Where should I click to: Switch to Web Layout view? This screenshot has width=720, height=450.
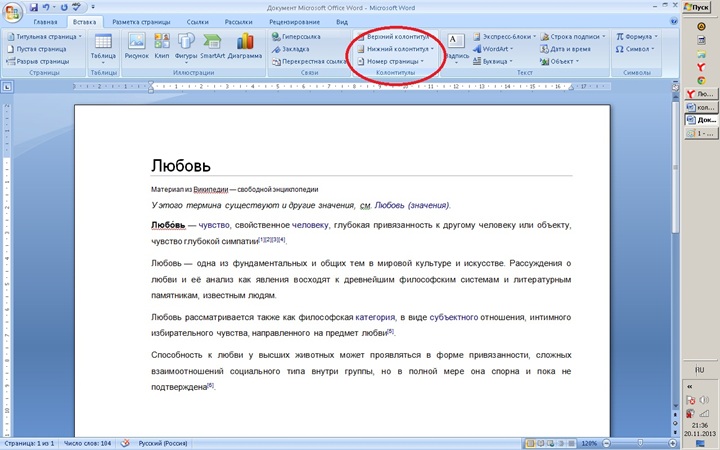(x=551, y=444)
